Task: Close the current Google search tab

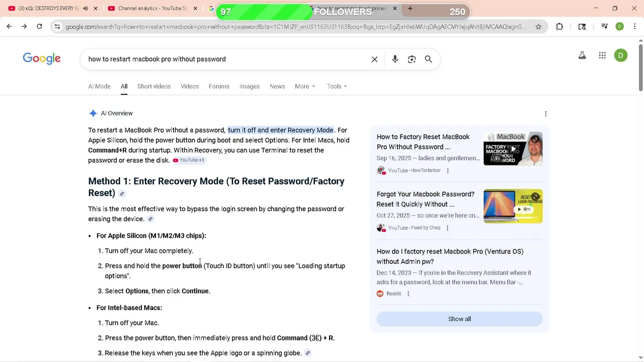Action: click(395, 9)
